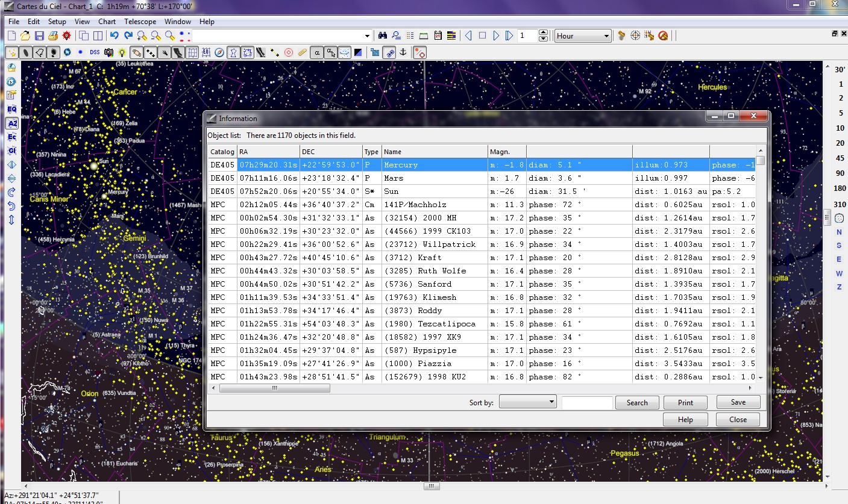Step time backward with left arrow
Viewport: 848px width, 504px height.
tap(468, 36)
